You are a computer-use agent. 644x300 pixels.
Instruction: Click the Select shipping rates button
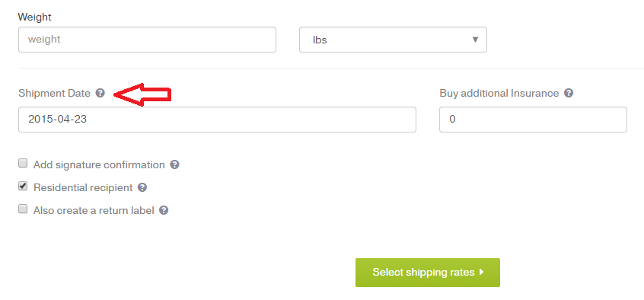click(428, 273)
